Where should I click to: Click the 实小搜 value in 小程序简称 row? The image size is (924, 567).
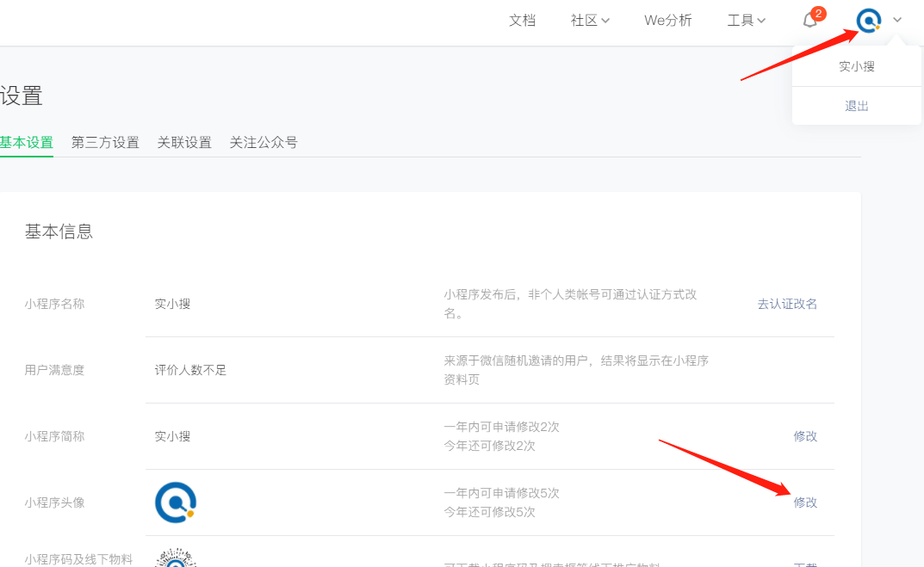point(172,436)
